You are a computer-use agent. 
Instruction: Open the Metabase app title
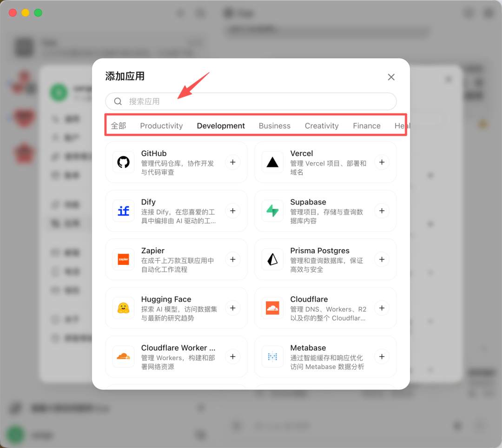pyautogui.click(x=308, y=348)
